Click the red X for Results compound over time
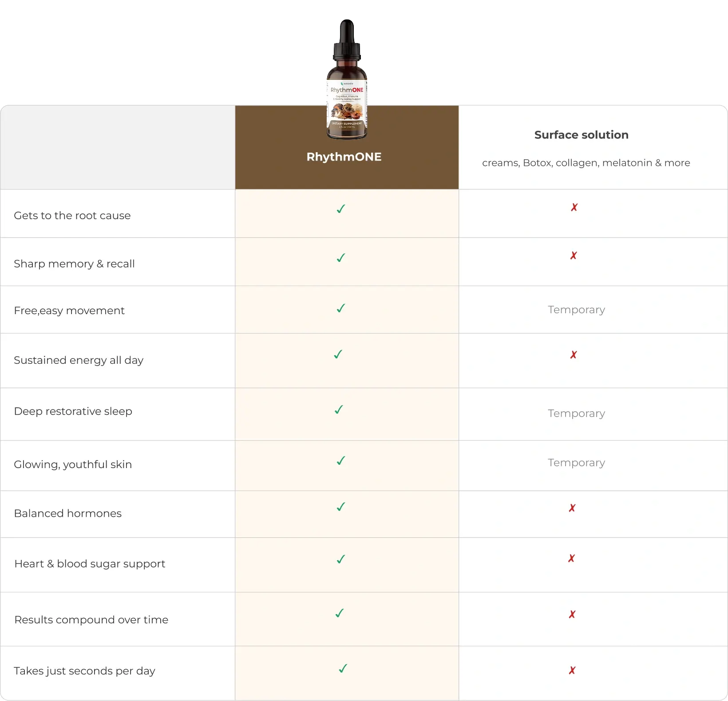The height and width of the screenshot is (701, 728). pos(572,614)
